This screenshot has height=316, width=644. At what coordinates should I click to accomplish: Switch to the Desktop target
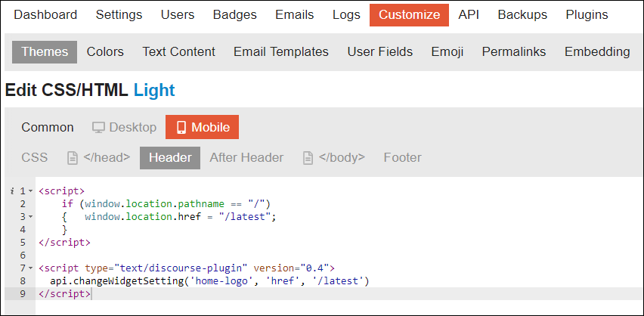pyautogui.click(x=124, y=128)
